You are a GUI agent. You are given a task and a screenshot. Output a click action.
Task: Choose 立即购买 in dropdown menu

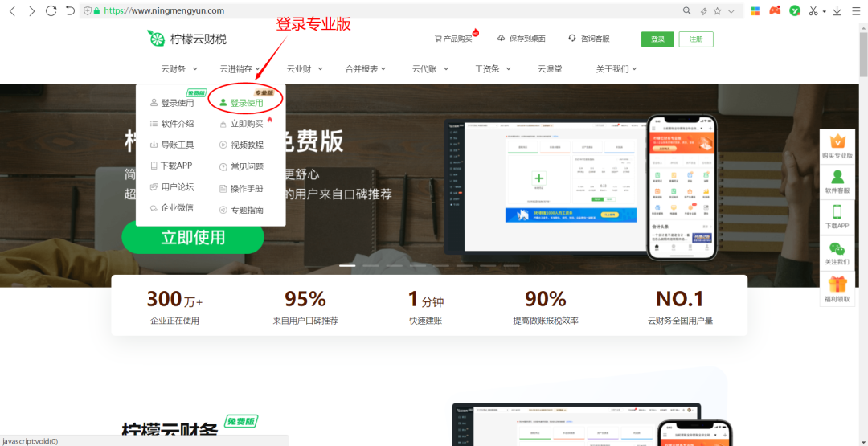[241, 124]
